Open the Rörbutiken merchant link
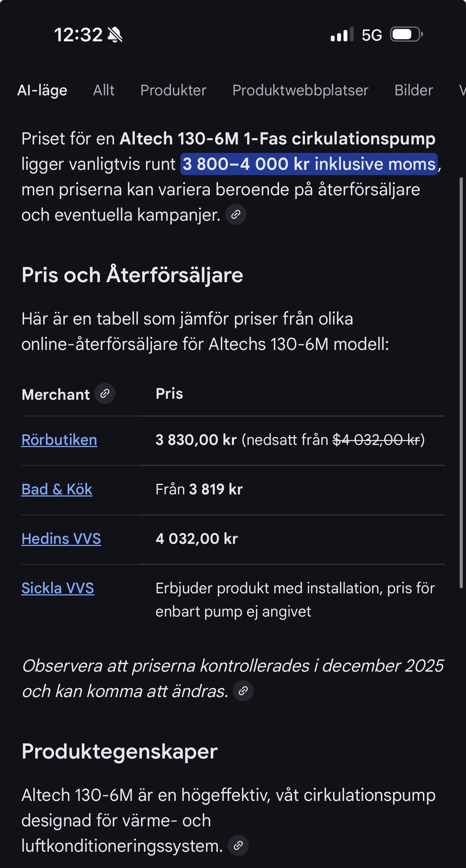466x868 pixels. [59, 440]
